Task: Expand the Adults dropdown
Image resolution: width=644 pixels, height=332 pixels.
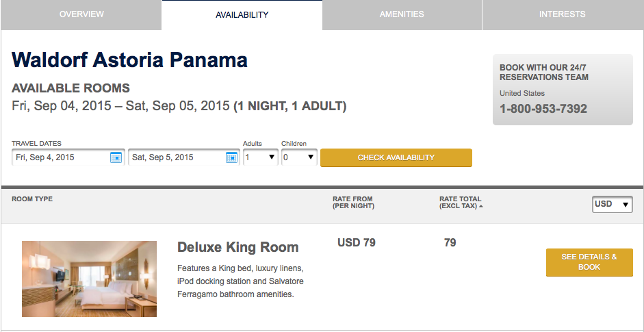Action: tap(260, 157)
